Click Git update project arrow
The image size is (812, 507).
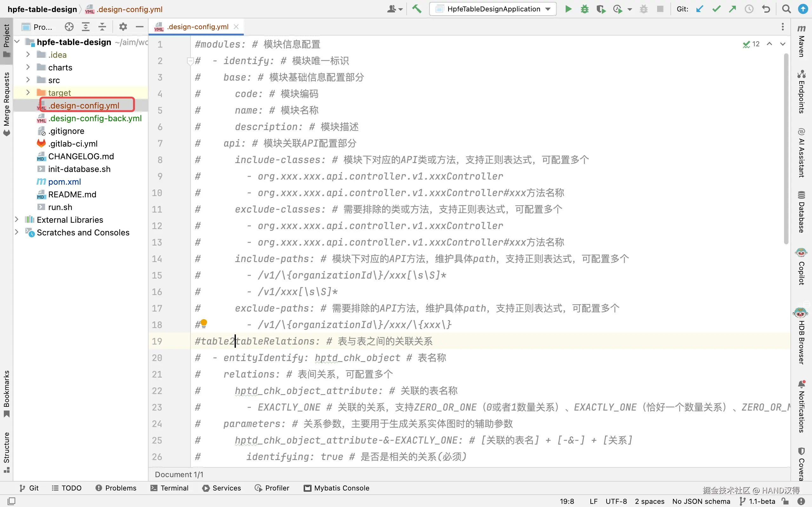click(700, 9)
